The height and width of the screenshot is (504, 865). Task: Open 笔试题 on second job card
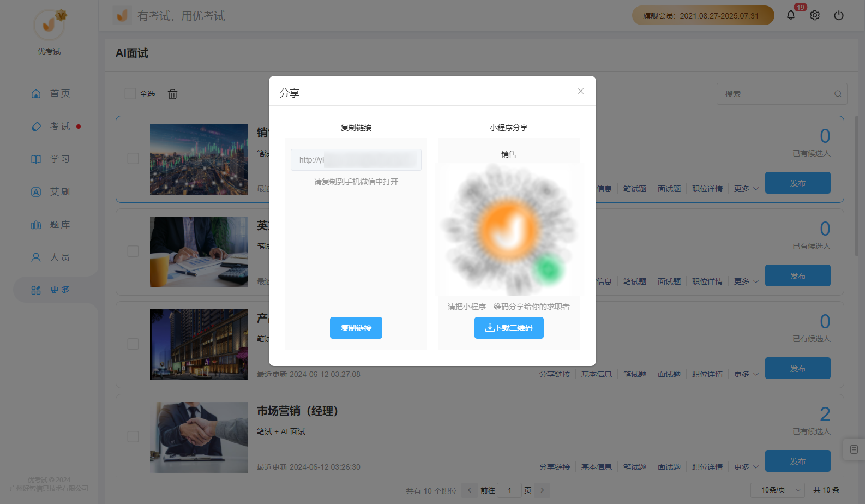(x=635, y=281)
